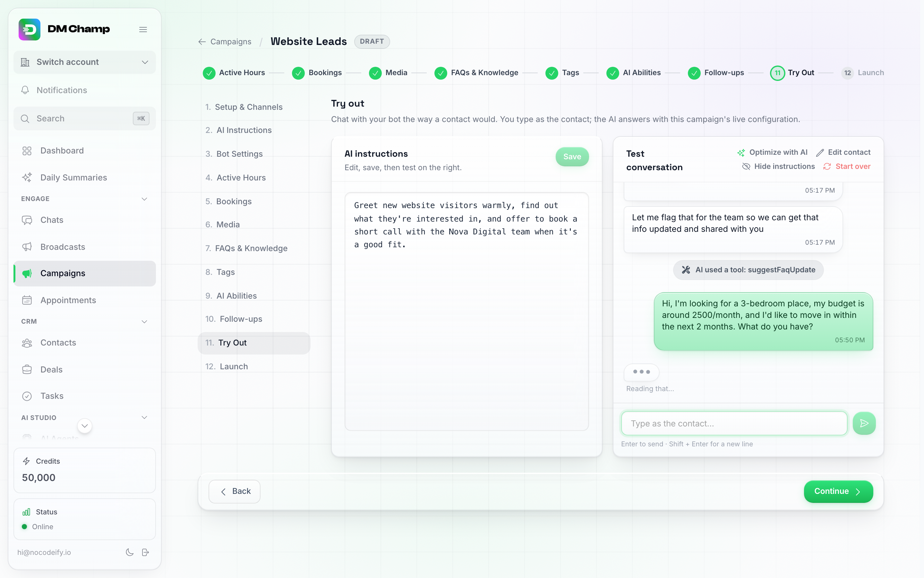Expand the Switch account dropdown
This screenshot has width=924, height=578.
pyautogui.click(x=84, y=62)
